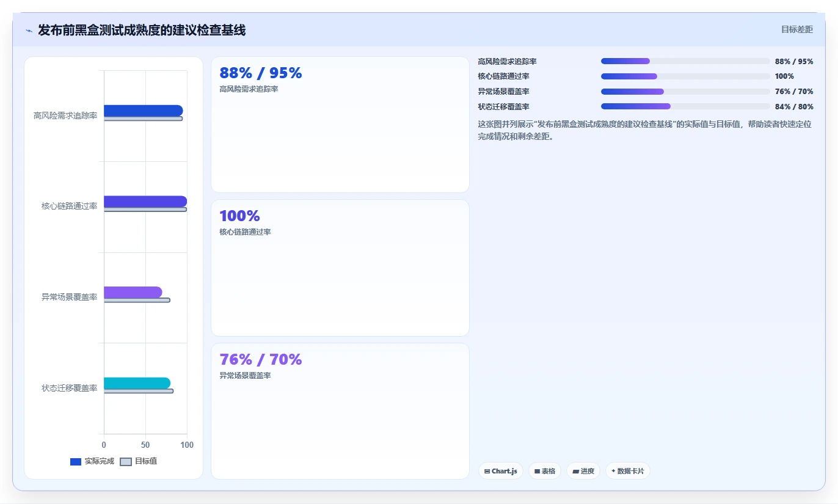The image size is (838, 504).
Task: Click the x-axis tick label 50
Action: click(145, 445)
